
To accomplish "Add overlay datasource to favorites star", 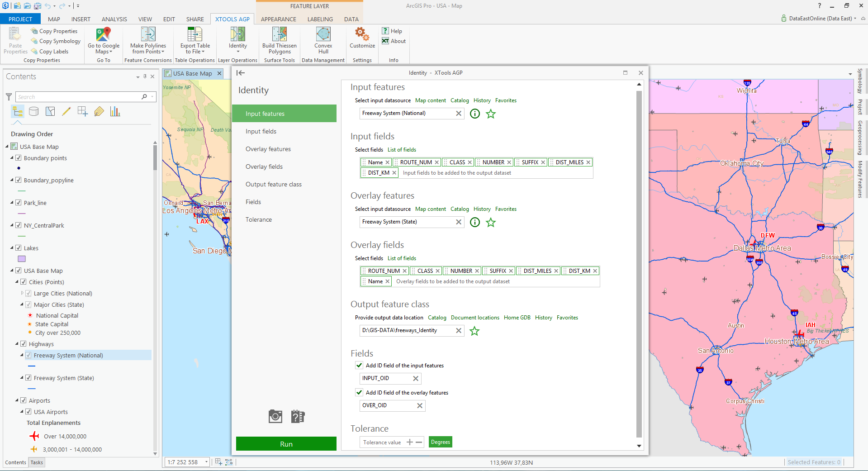I will 491,222.
